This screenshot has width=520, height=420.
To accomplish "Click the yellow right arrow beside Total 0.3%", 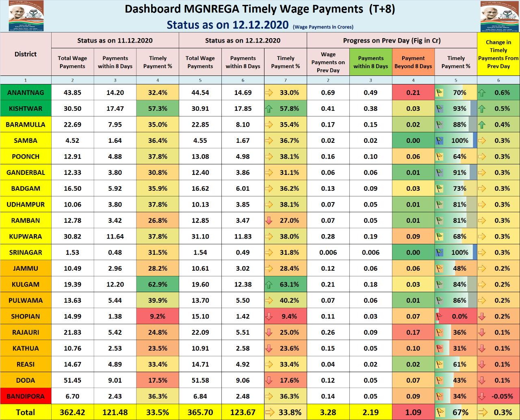I will (483, 412).
